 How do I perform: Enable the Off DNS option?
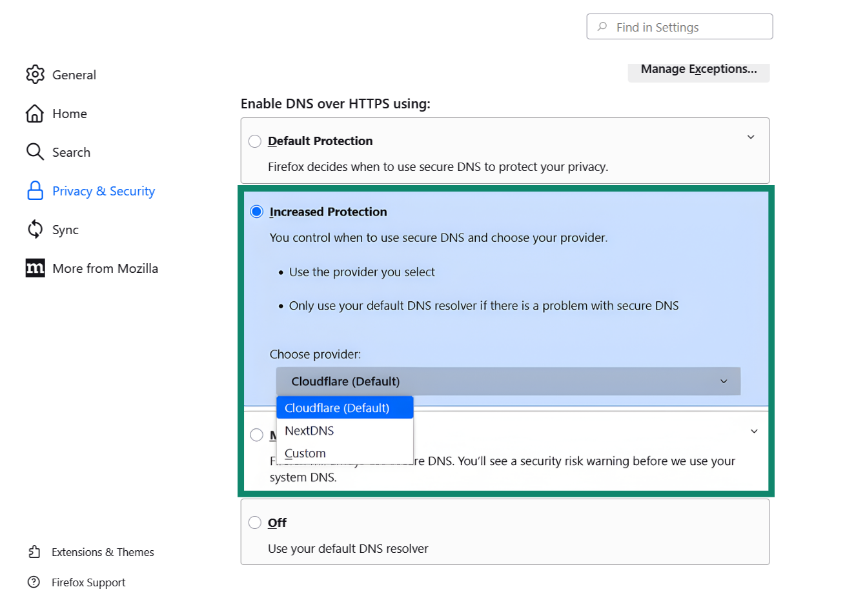[255, 522]
